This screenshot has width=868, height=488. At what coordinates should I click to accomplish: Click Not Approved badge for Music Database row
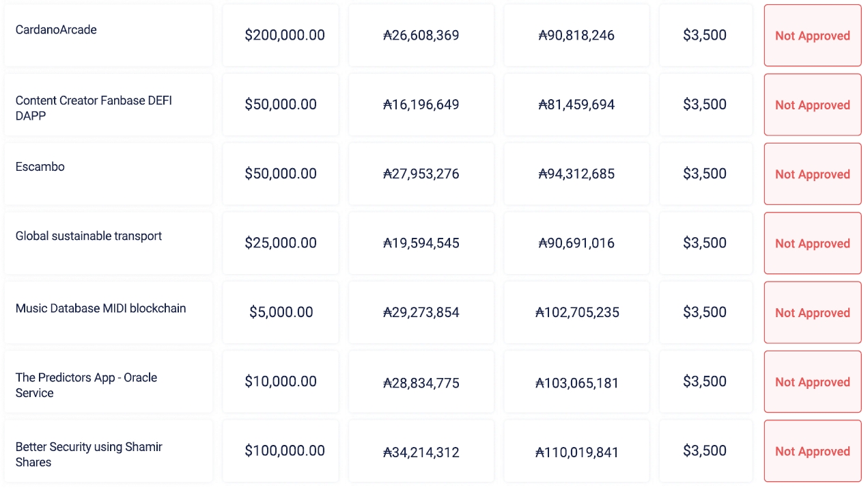812,313
